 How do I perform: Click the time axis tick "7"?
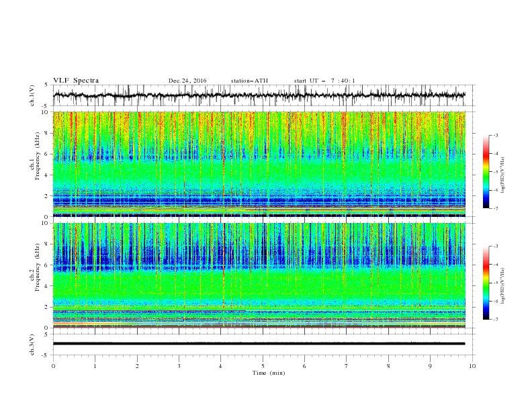347,366
